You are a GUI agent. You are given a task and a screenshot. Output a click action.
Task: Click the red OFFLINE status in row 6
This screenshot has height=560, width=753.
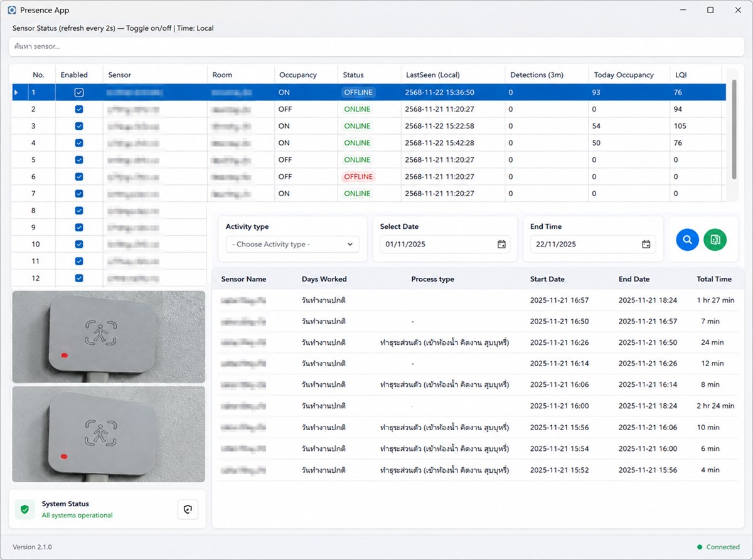(358, 177)
